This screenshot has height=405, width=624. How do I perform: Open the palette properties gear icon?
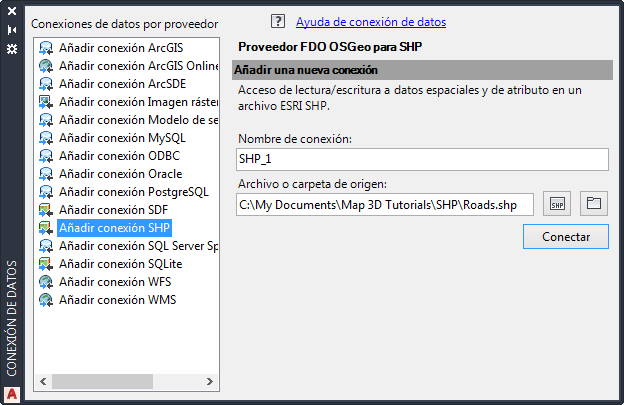[x=12, y=47]
